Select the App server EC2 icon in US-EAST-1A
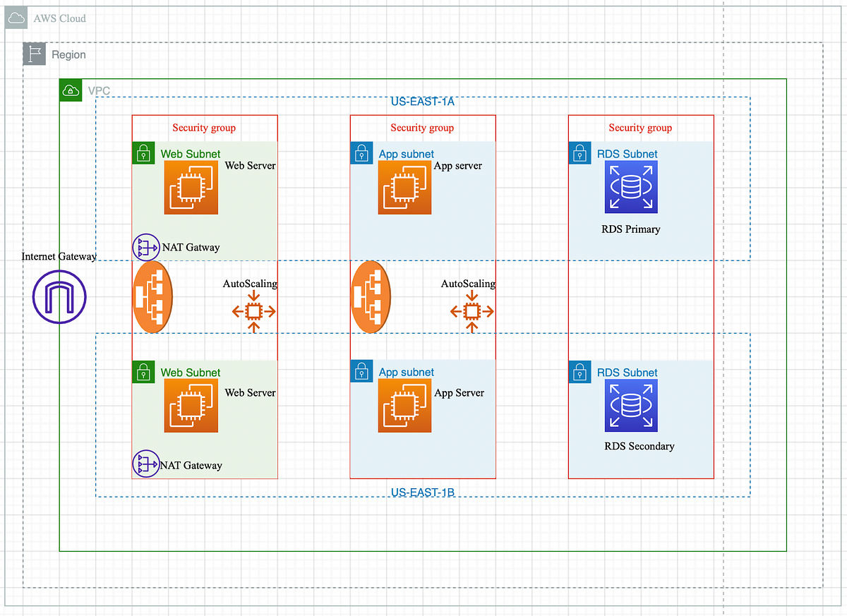The height and width of the screenshot is (616, 847). 404,187
